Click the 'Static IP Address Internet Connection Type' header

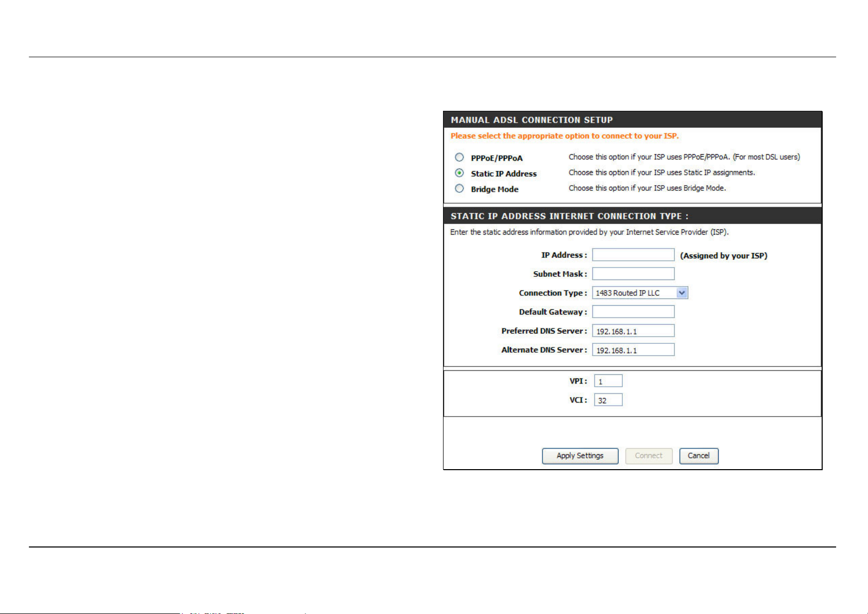coord(569,216)
